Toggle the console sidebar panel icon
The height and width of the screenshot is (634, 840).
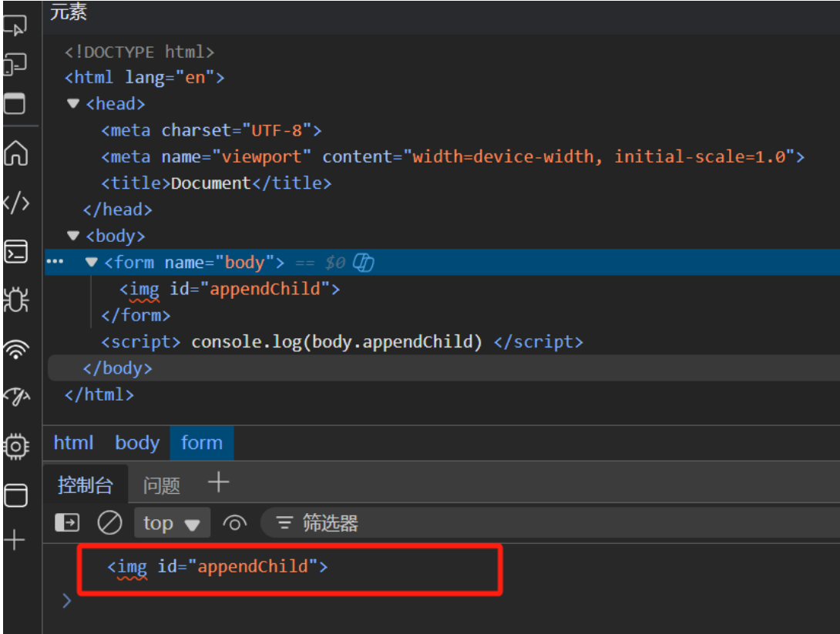pyautogui.click(x=67, y=522)
